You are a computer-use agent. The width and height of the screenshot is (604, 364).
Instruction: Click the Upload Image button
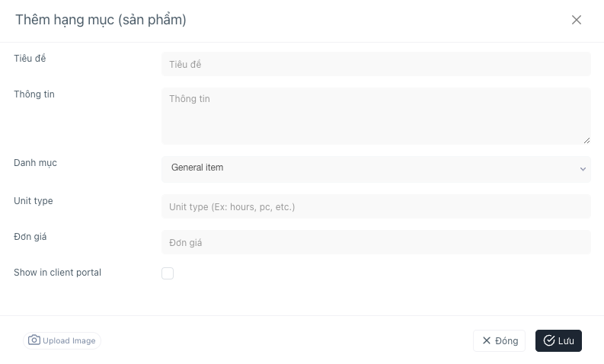click(x=62, y=340)
